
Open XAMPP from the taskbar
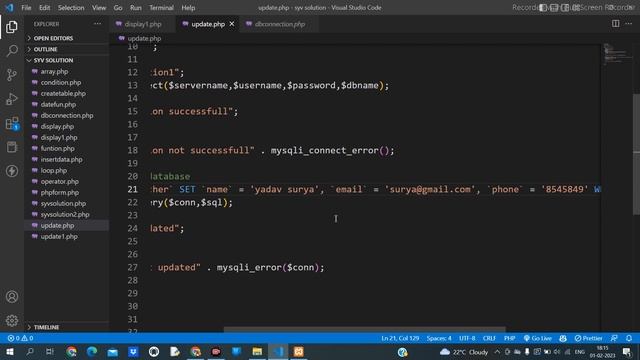(299, 351)
